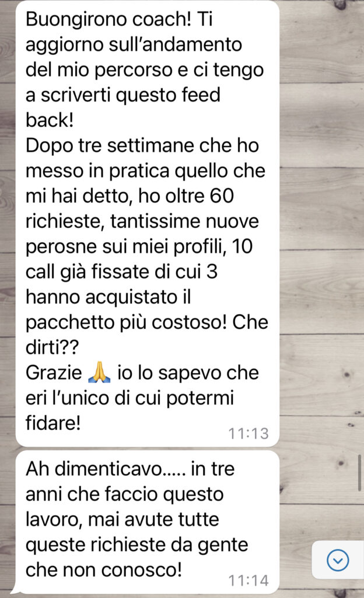
Task: Click the number 60 in the message
Action: (222, 196)
